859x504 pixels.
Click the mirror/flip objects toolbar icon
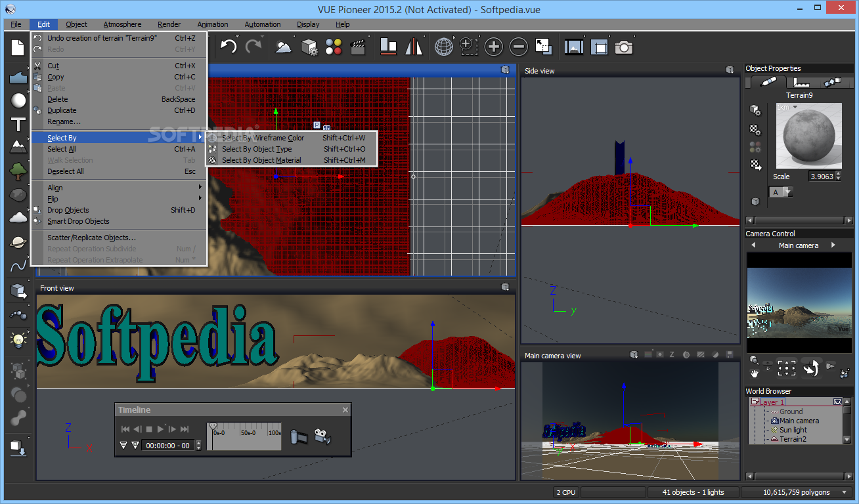tap(414, 47)
